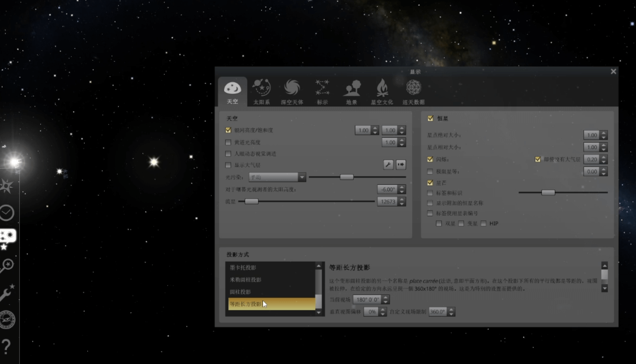The height and width of the screenshot is (364, 636).
Task: Open configuration wrench icon in left sidebar
Action: (7, 292)
